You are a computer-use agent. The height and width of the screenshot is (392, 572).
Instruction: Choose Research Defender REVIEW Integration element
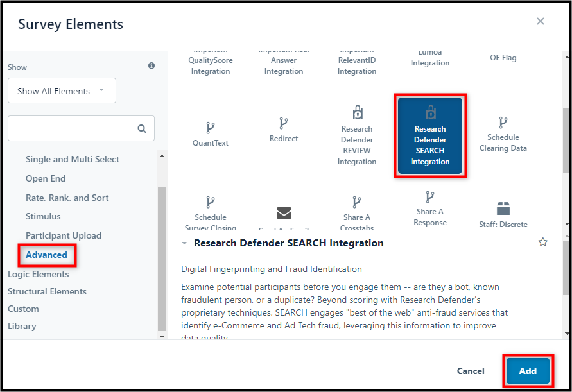click(357, 135)
